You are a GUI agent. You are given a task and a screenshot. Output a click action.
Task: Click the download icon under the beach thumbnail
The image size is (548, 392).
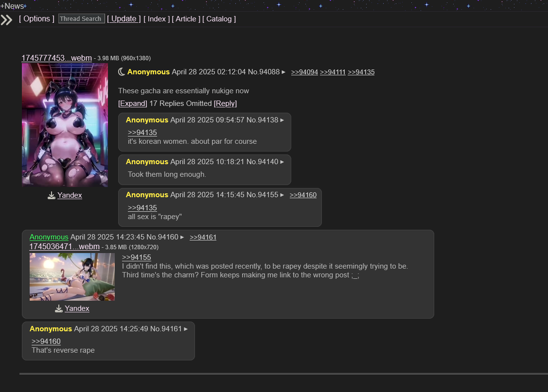tap(59, 308)
